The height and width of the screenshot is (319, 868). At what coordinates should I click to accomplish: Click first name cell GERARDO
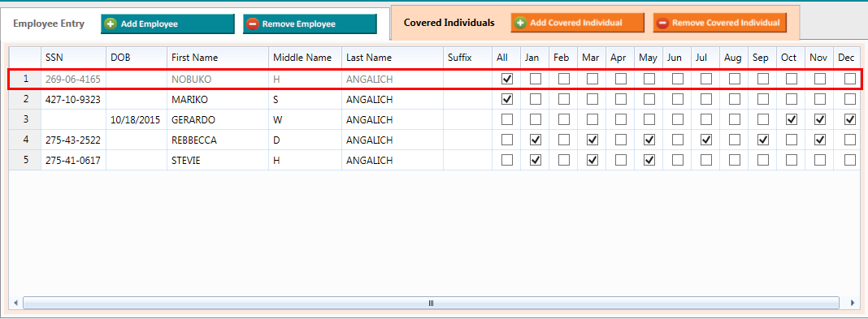click(x=218, y=119)
